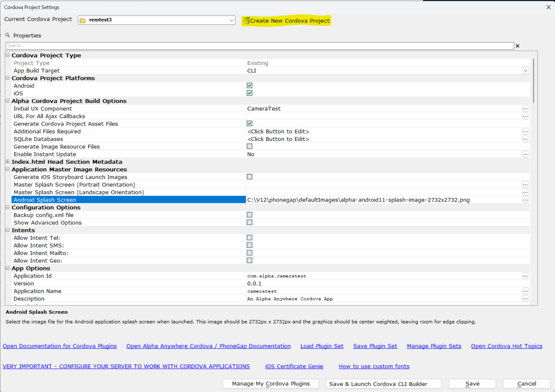The height and width of the screenshot is (392, 555).
Task: Toggle the iOS platform checkbox
Action: (x=249, y=93)
